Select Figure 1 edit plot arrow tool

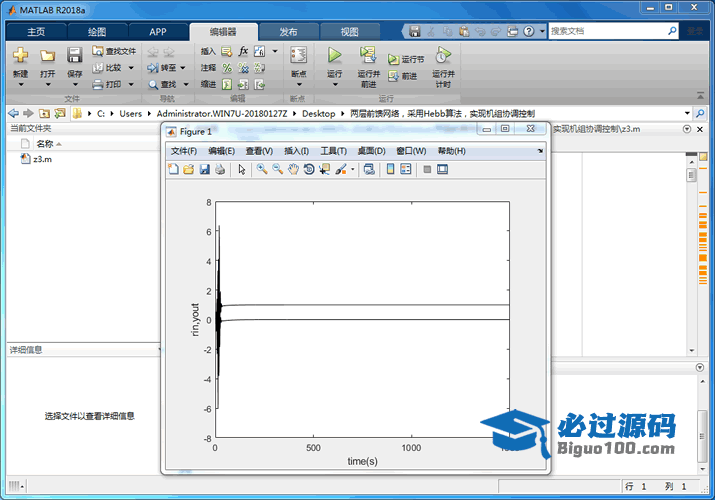click(242, 170)
